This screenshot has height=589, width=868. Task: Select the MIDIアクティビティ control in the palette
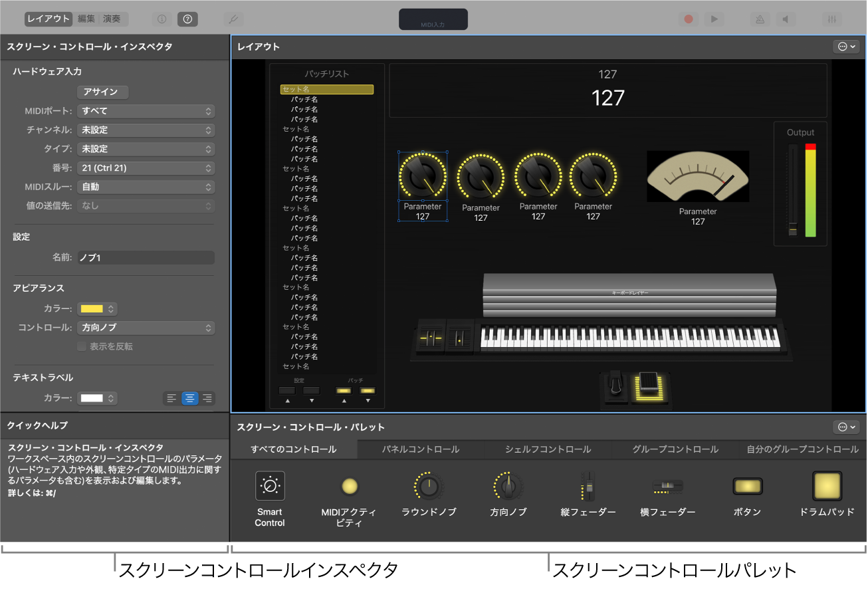[x=348, y=487]
